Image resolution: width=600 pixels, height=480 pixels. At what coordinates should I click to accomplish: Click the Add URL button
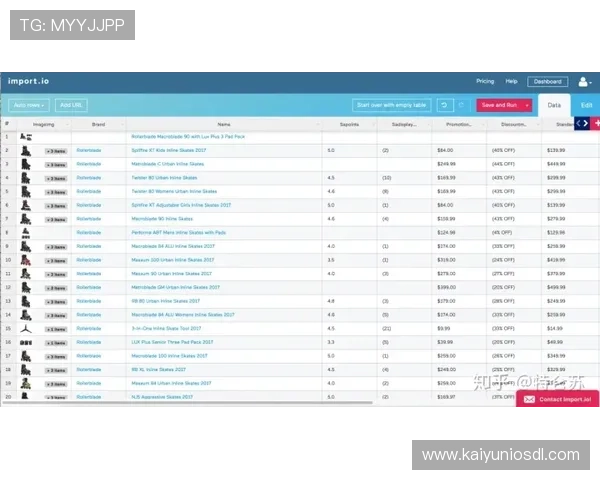coord(71,105)
